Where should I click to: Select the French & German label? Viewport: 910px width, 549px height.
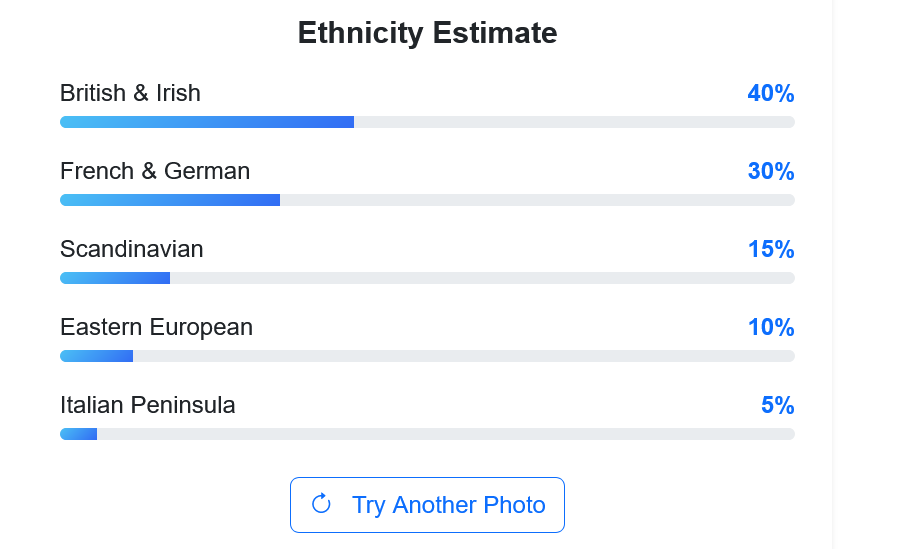pos(155,171)
